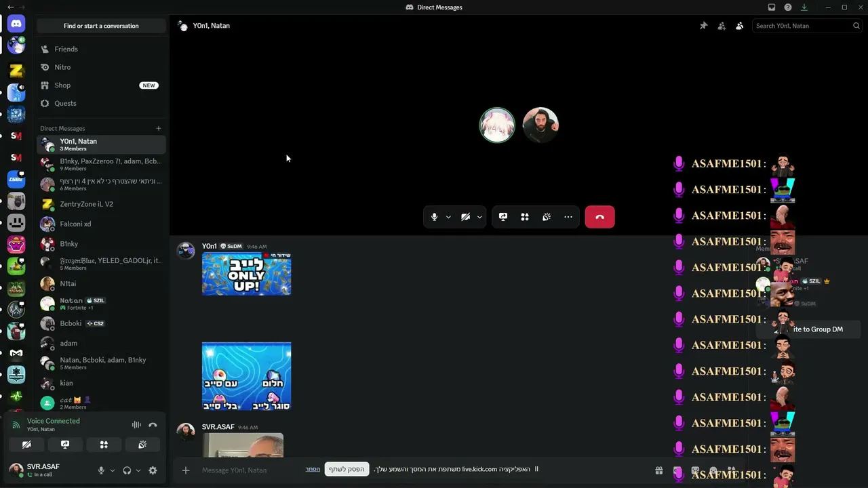The image size is (868, 488).
Task: Open soundboard from the voice panel
Action: 142,445
